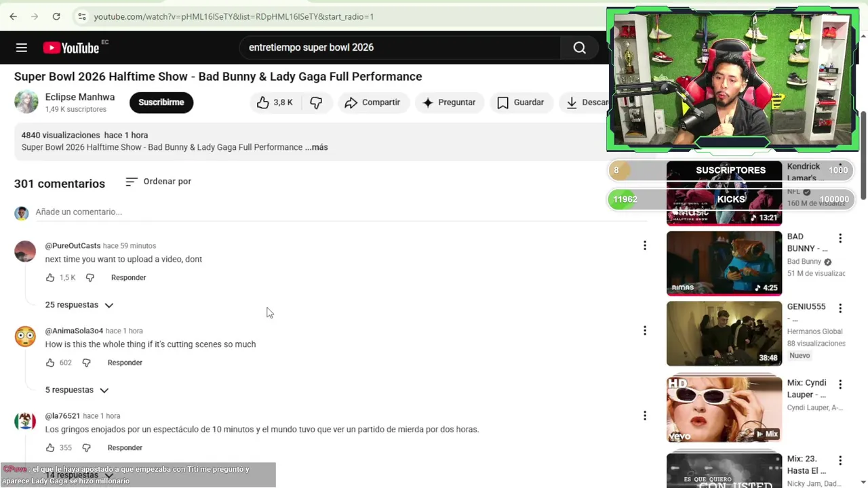Open the @AnimaSola3o4 emoji avatar
The image size is (868, 488).
click(x=25, y=336)
